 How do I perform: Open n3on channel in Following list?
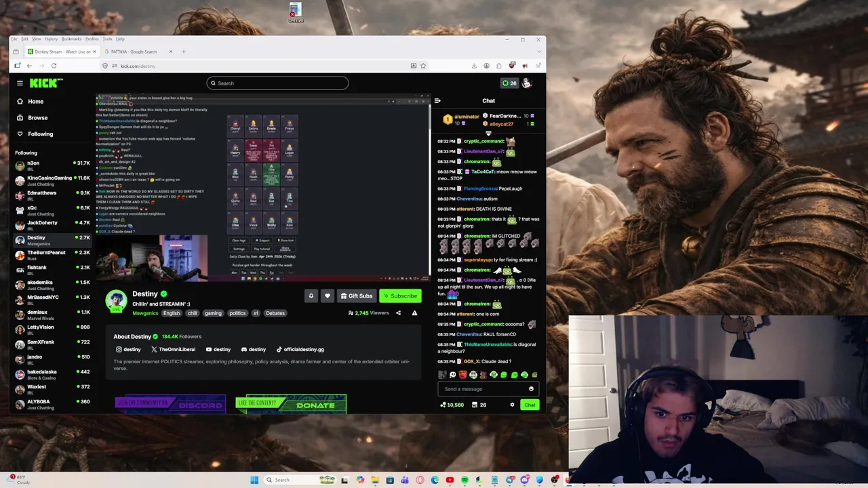coord(52,165)
